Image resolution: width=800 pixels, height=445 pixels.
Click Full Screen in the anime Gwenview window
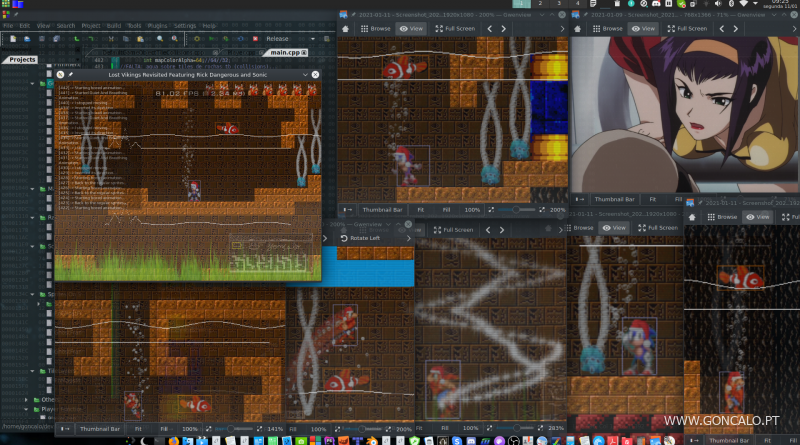coord(687,29)
